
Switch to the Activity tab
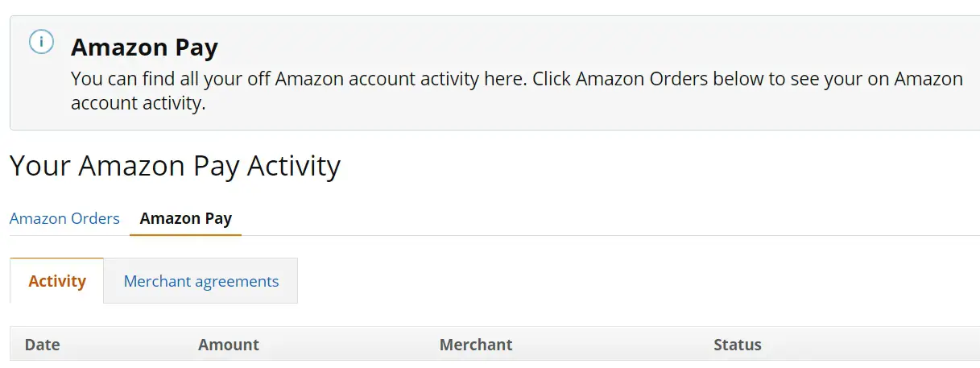[x=57, y=281]
